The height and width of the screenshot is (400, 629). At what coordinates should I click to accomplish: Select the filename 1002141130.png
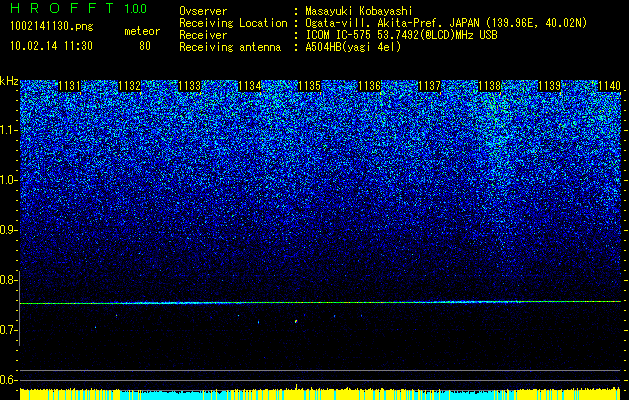[x=52, y=27]
